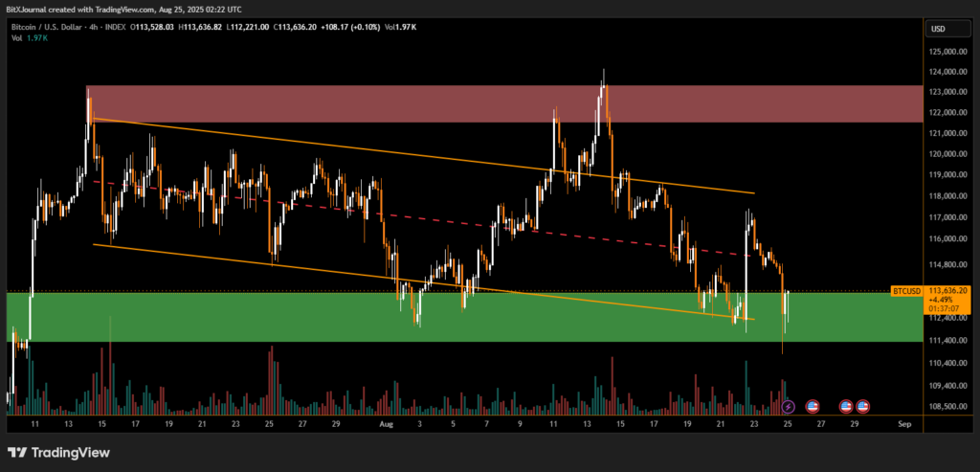Open the middle US flag economic event
The width and height of the screenshot is (980, 472).
[x=846, y=407]
